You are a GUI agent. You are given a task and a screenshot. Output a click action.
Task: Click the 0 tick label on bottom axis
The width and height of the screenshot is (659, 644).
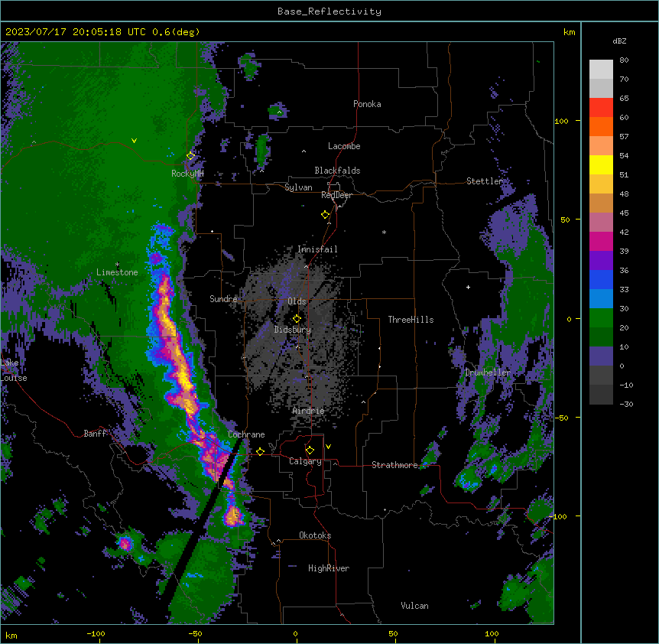[x=295, y=633]
